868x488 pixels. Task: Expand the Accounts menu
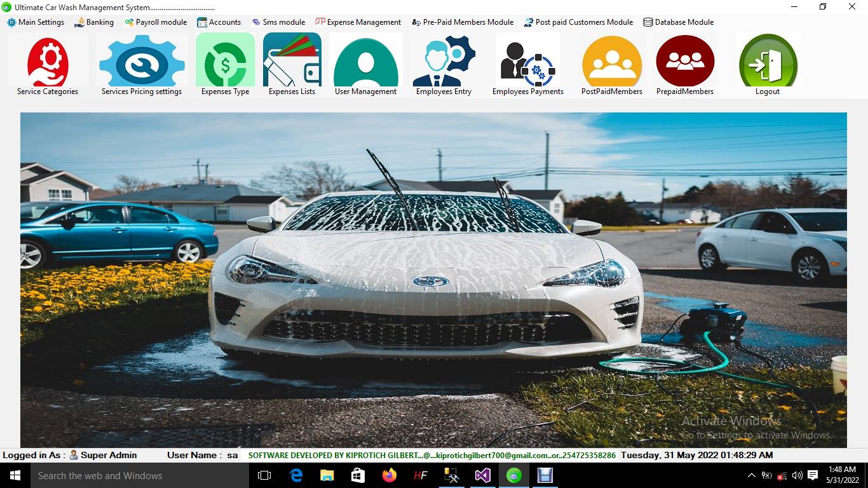(219, 22)
